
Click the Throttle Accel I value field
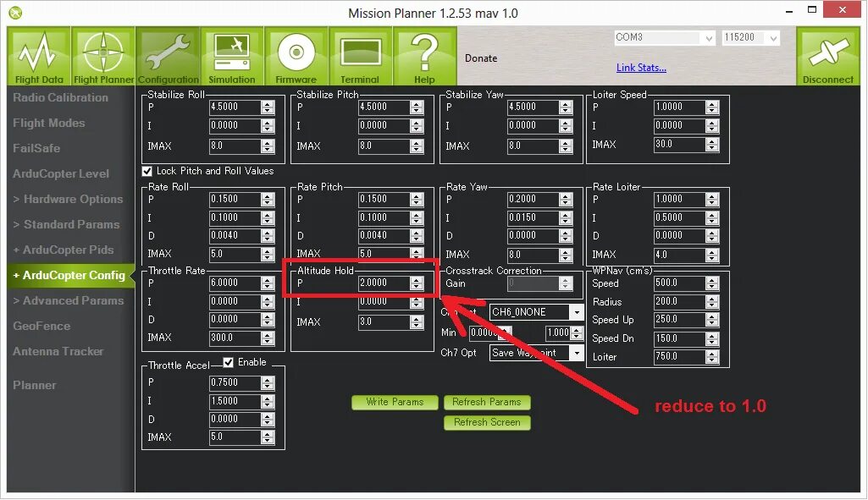[x=235, y=401]
